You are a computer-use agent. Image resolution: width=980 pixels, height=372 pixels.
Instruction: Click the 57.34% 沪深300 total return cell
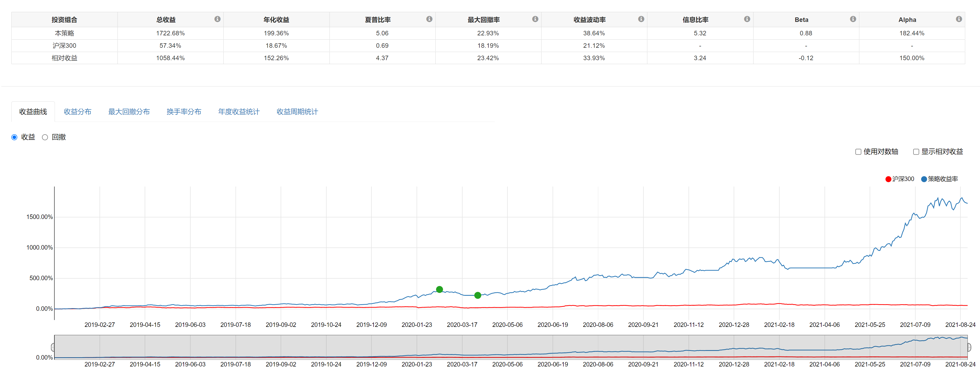click(x=171, y=46)
